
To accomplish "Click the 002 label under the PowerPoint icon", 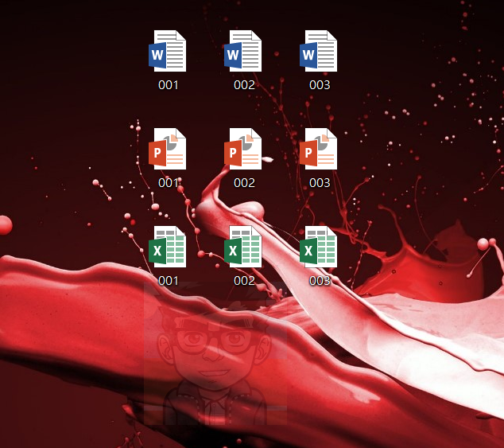I will click(244, 183).
